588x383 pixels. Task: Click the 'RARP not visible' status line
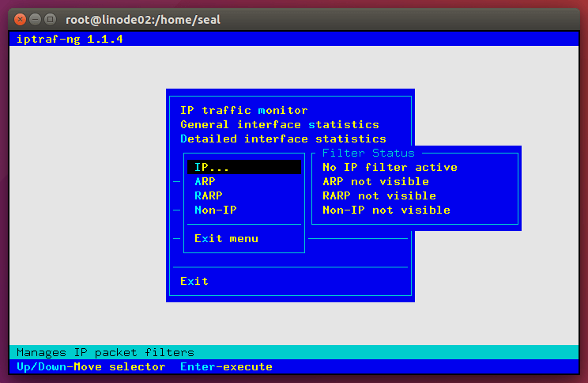click(379, 195)
